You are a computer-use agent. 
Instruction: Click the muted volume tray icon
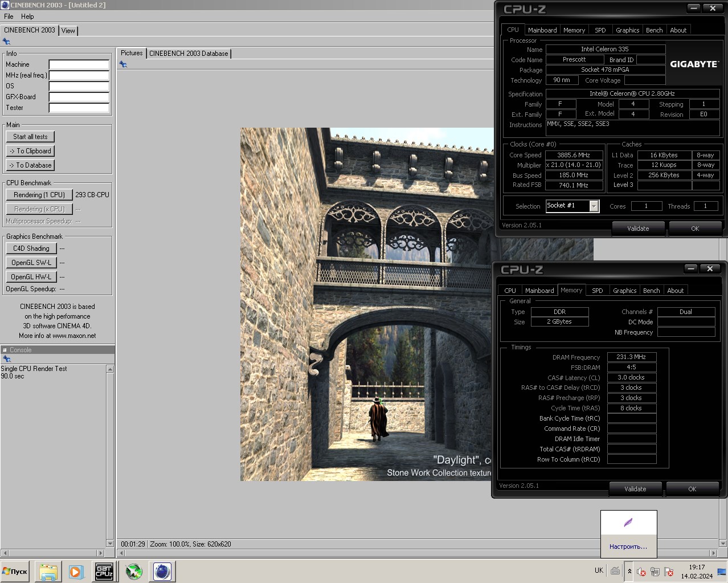[641, 572]
